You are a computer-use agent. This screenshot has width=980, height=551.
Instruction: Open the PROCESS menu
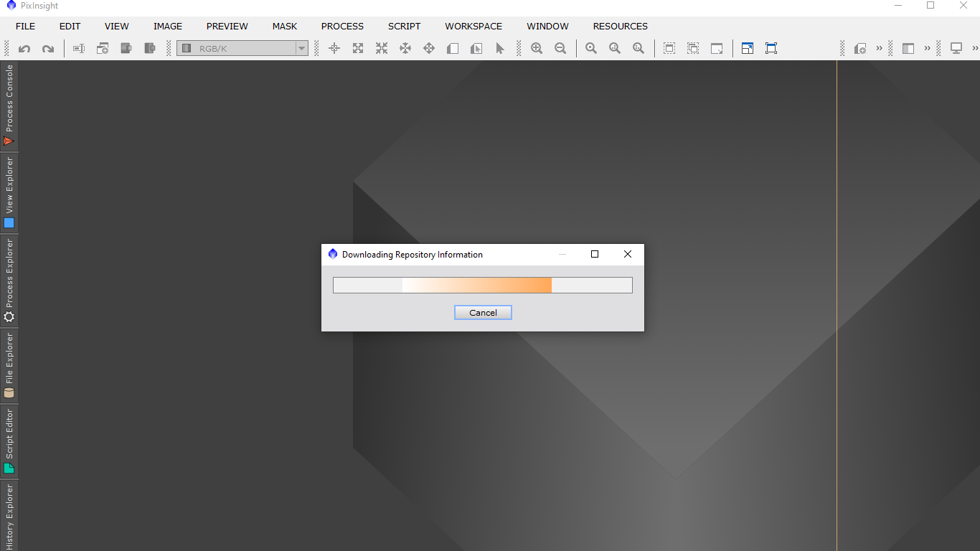(x=342, y=27)
